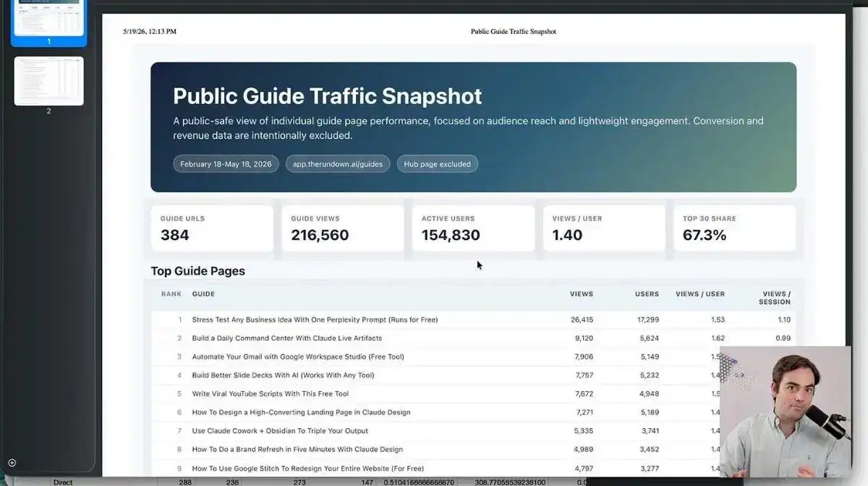Click 'Automate Your Gmail with Google Workspace Studio' row
This screenshot has width=868, height=486.
coord(473,357)
